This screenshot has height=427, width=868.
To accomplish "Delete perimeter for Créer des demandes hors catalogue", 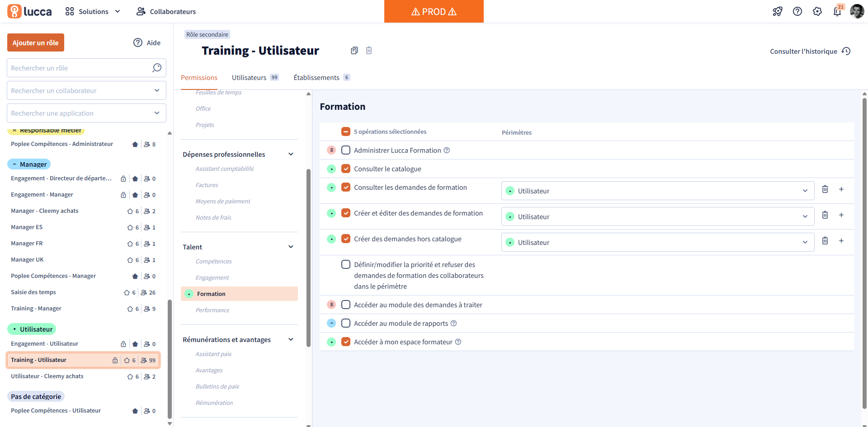I will (x=825, y=241).
